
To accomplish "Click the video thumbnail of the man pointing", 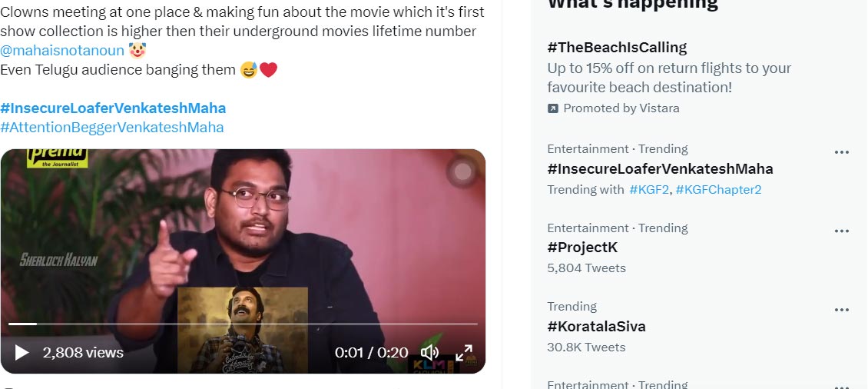I will pos(243,231).
